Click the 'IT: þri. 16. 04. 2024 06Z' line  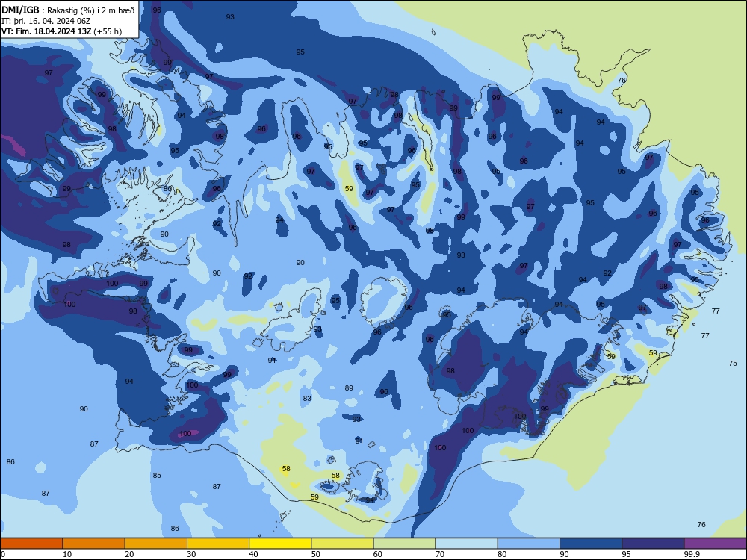pos(46,21)
